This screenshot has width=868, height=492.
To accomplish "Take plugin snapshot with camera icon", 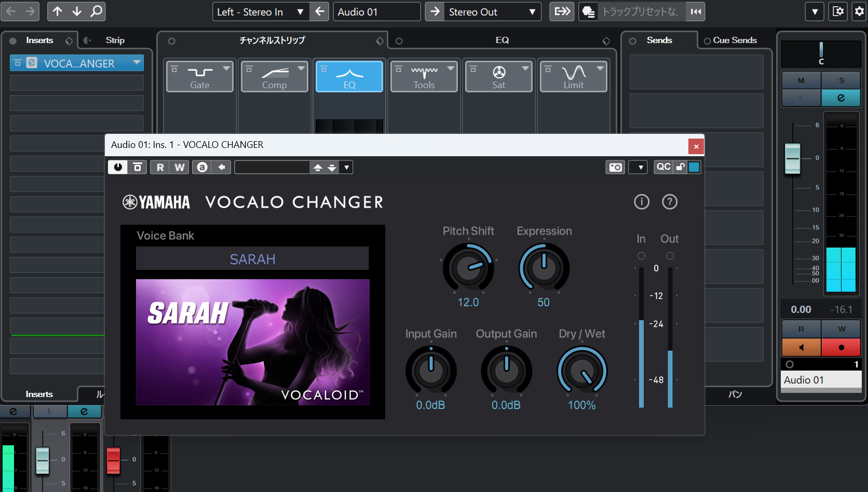I will pos(616,167).
